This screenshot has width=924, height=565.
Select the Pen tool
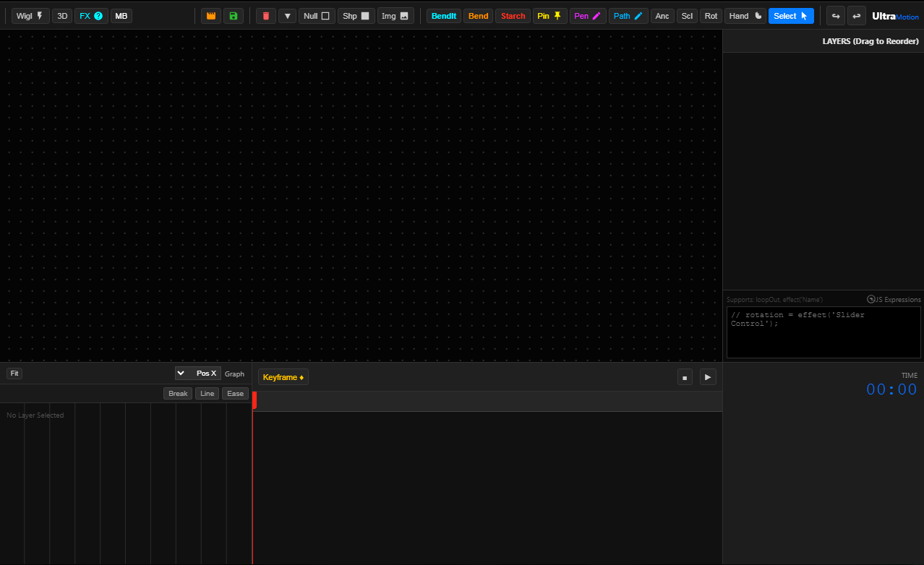(x=587, y=15)
